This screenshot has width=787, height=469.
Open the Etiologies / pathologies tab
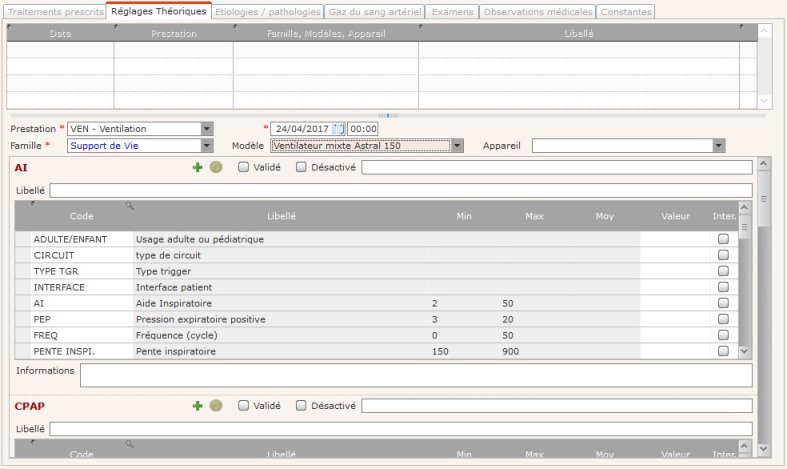(268, 12)
